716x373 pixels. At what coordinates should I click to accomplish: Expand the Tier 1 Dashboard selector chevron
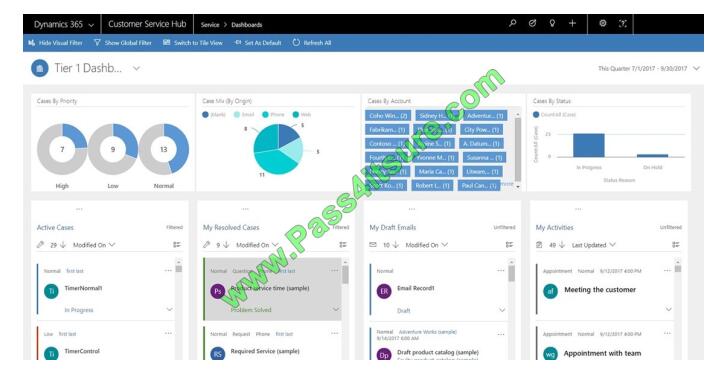[x=136, y=68]
